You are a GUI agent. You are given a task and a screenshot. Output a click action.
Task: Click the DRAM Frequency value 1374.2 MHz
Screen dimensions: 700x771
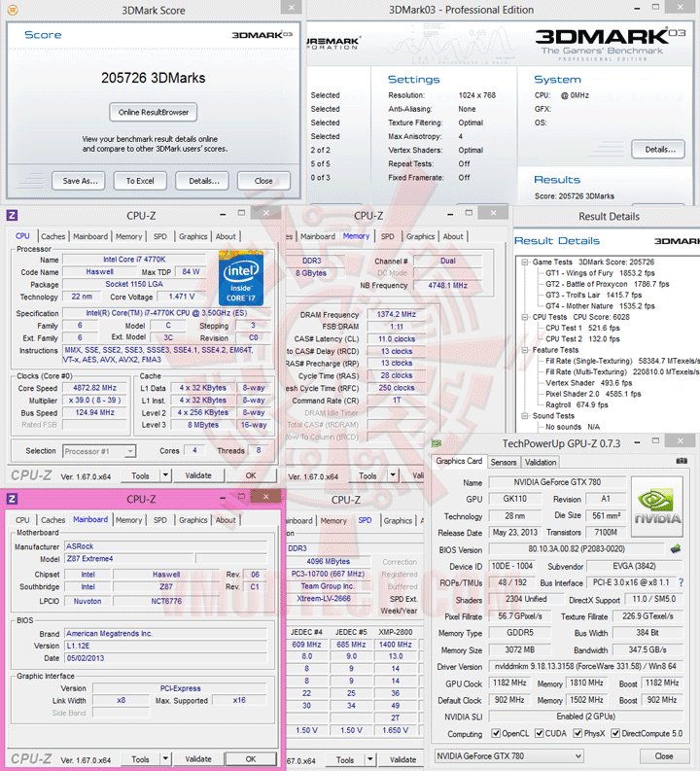(397, 314)
